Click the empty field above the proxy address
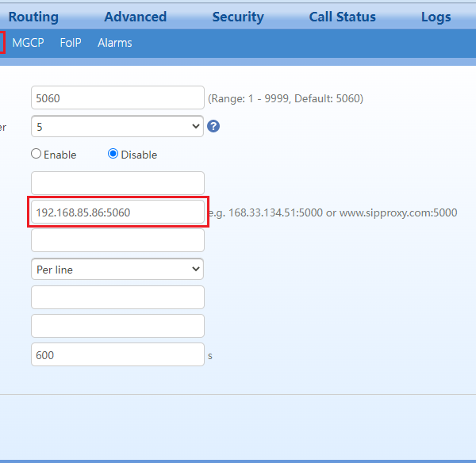This screenshot has height=463, width=476. (x=117, y=183)
